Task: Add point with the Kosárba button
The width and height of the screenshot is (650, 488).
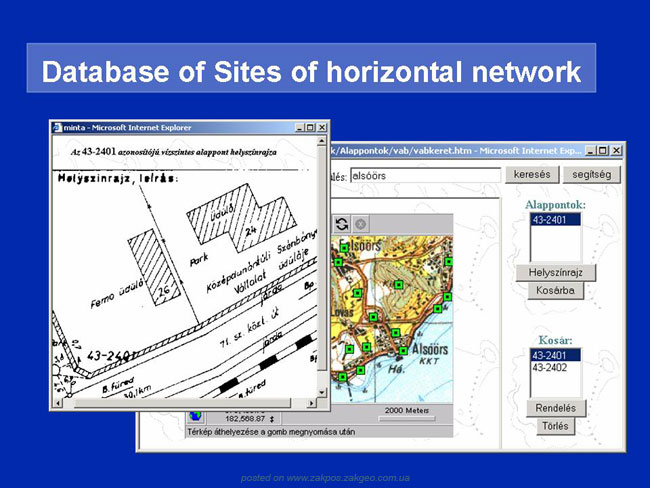Action: (x=555, y=291)
